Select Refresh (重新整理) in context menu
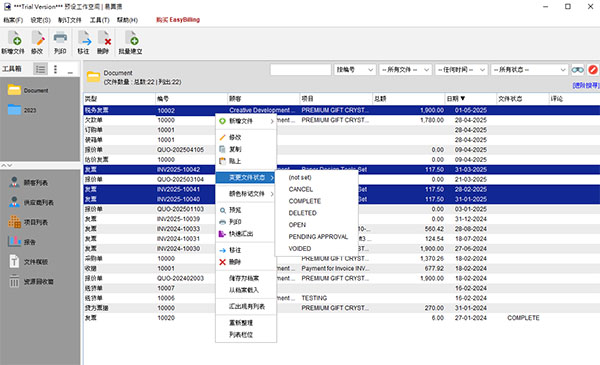Image resolution: width=600 pixels, height=365 pixels. [x=246, y=323]
